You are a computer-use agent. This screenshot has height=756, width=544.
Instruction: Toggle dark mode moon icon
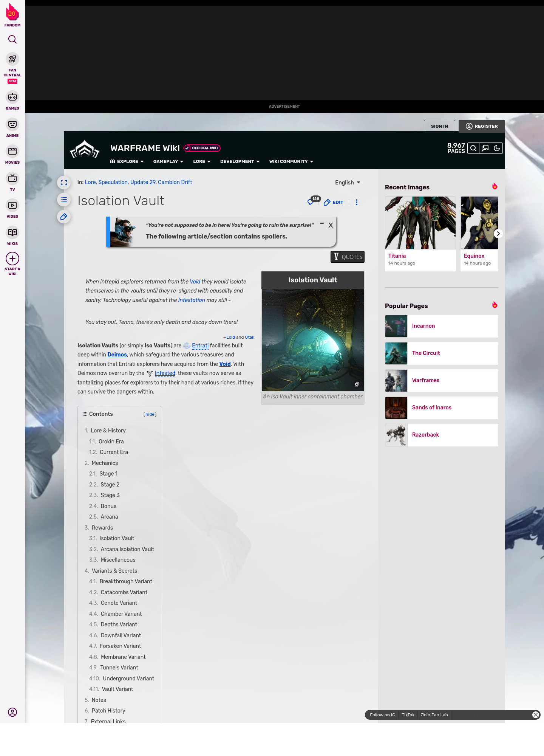point(497,148)
